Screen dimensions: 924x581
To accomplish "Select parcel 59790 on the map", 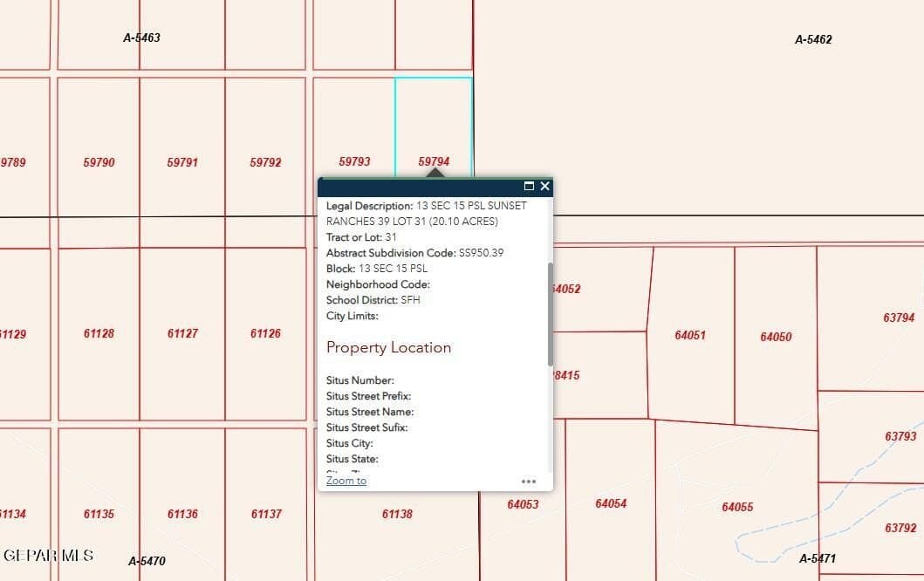I will (x=99, y=162).
